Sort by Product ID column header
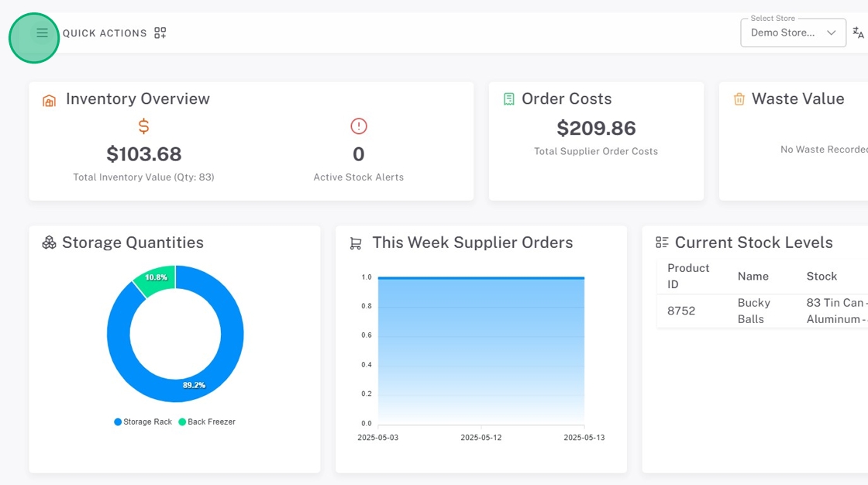The image size is (868, 485). coord(688,276)
